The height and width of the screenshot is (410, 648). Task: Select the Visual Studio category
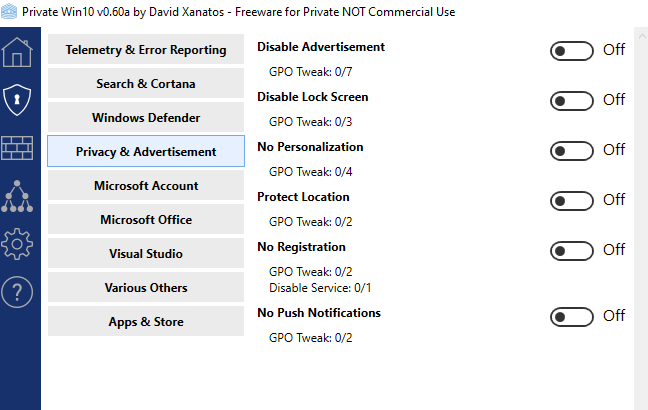tap(146, 254)
